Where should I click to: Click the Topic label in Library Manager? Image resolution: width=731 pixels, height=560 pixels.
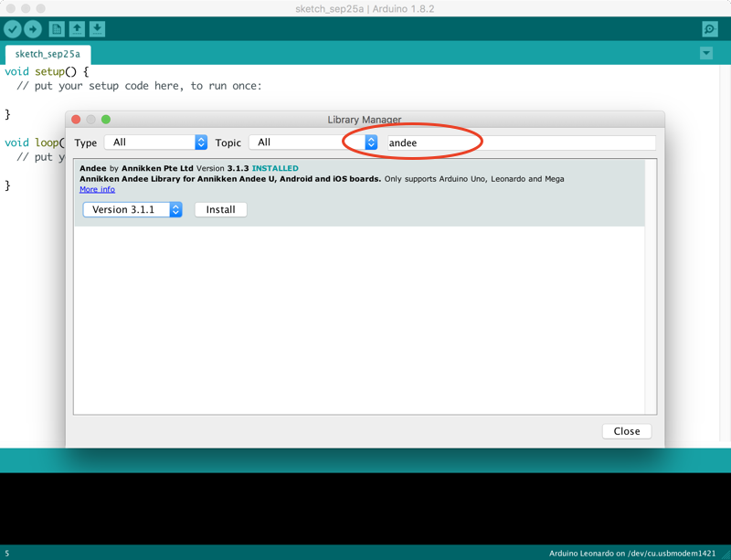[228, 143]
